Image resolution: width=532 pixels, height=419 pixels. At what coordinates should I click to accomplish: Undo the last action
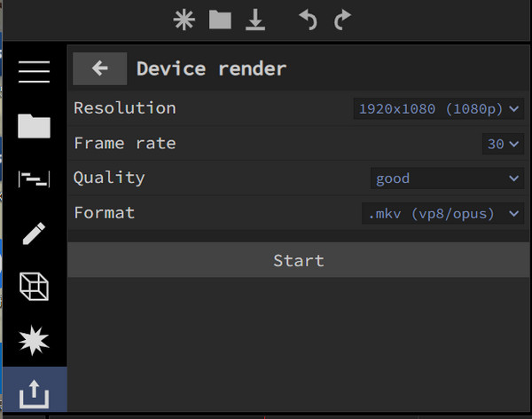click(308, 20)
